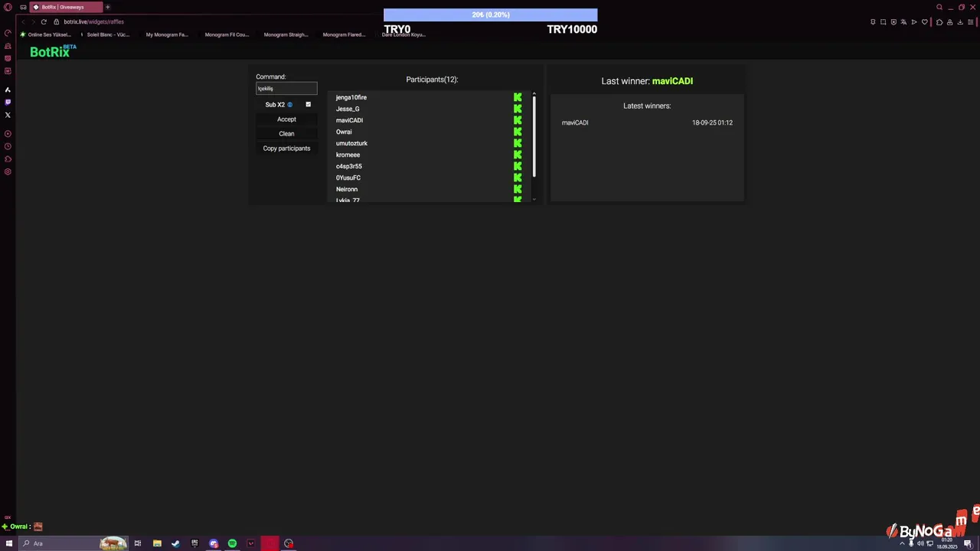The height and width of the screenshot is (551, 980).
Task: Open the Opera GX main menu
Action: click(x=8, y=7)
